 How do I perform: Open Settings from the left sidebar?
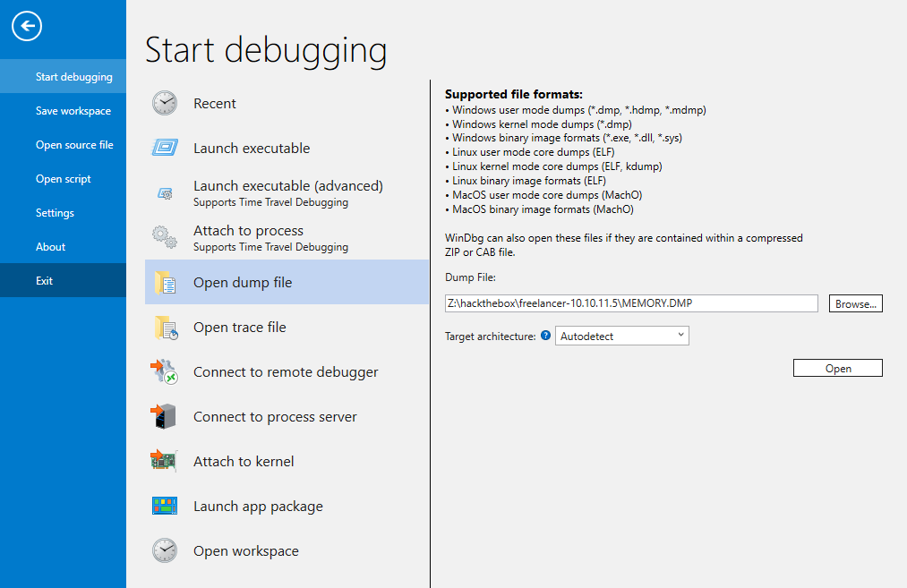coord(55,213)
